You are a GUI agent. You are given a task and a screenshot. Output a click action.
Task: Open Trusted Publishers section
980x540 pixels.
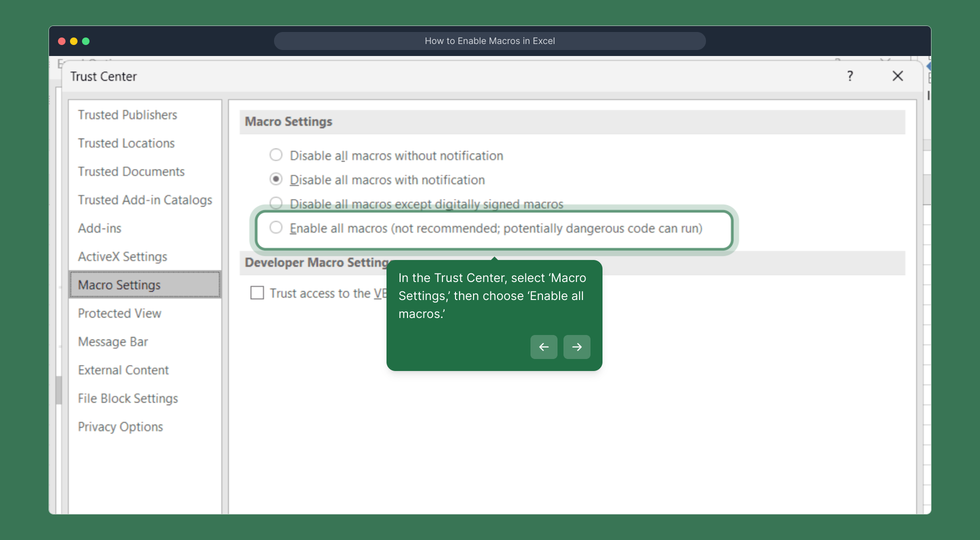tap(127, 115)
